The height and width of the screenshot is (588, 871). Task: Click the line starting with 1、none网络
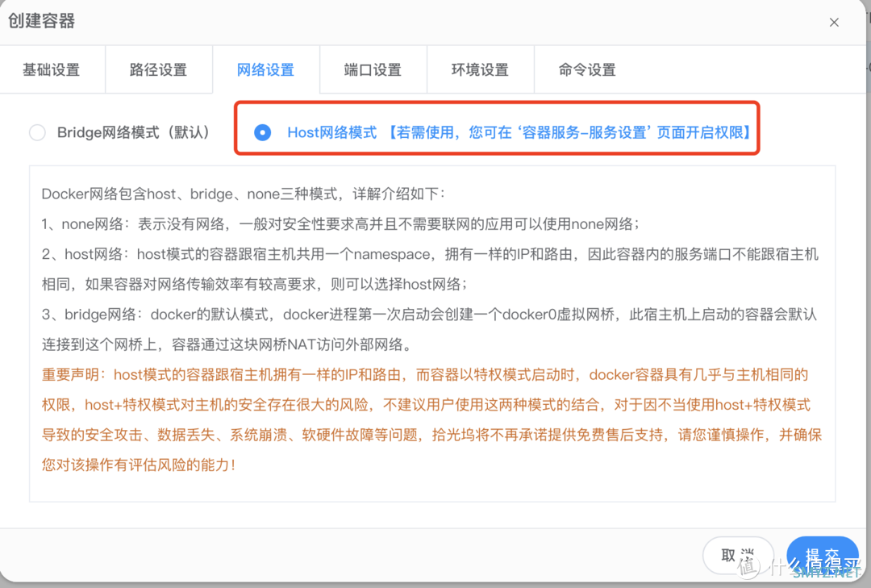(341, 224)
